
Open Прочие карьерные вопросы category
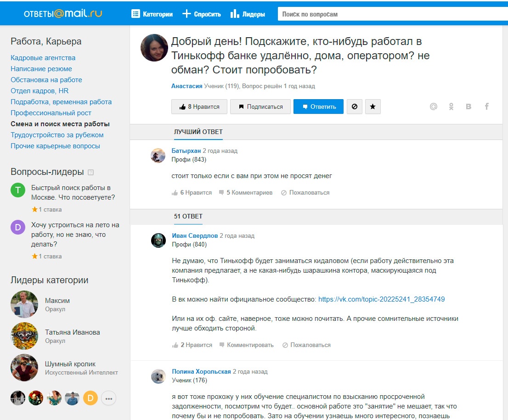tap(56, 146)
